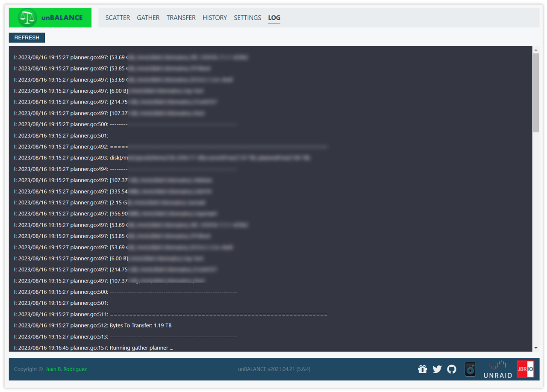Click the log panel scrollbar thumb

(x=536, y=92)
